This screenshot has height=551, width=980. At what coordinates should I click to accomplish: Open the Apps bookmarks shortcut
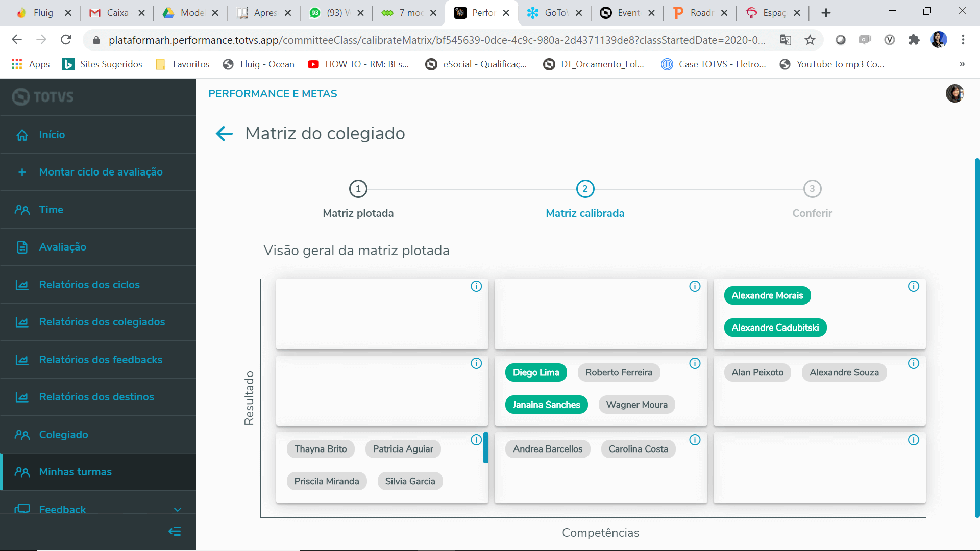click(31, 64)
